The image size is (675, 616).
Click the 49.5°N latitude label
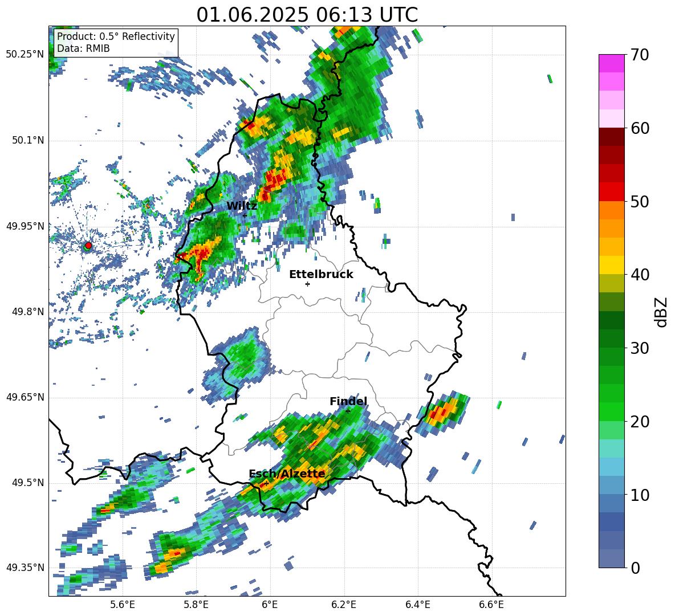(27, 483)
